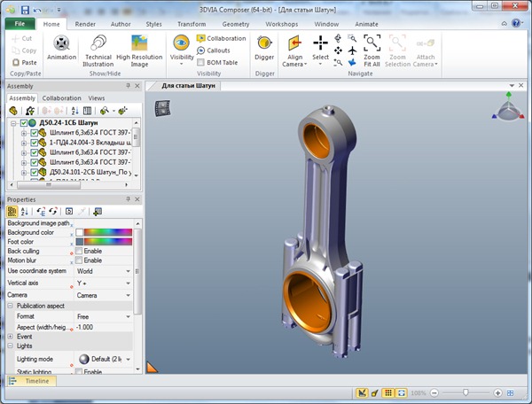Click the Save icon in title bar
The image size is (532, 404).
25,10
